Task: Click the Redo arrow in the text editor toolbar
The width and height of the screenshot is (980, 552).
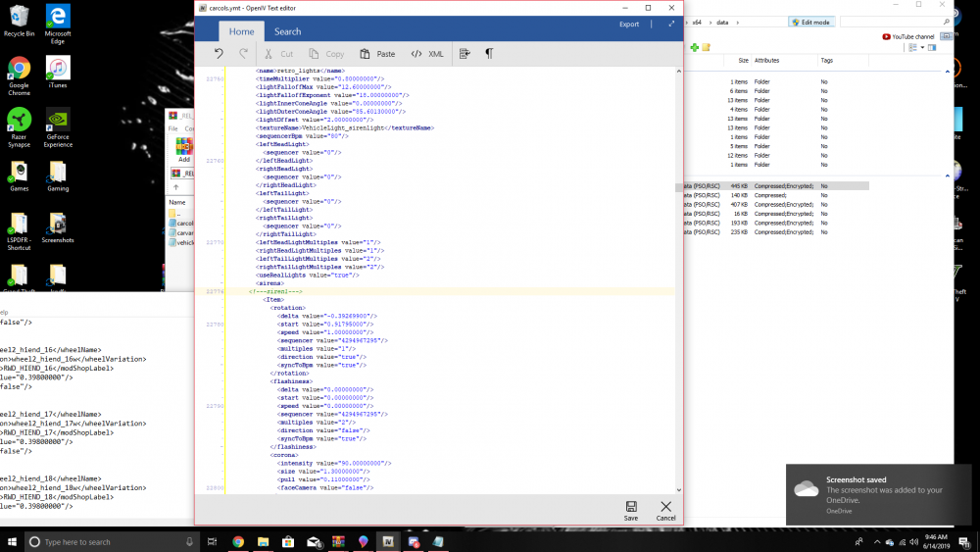Action: [x=243, y=54]
